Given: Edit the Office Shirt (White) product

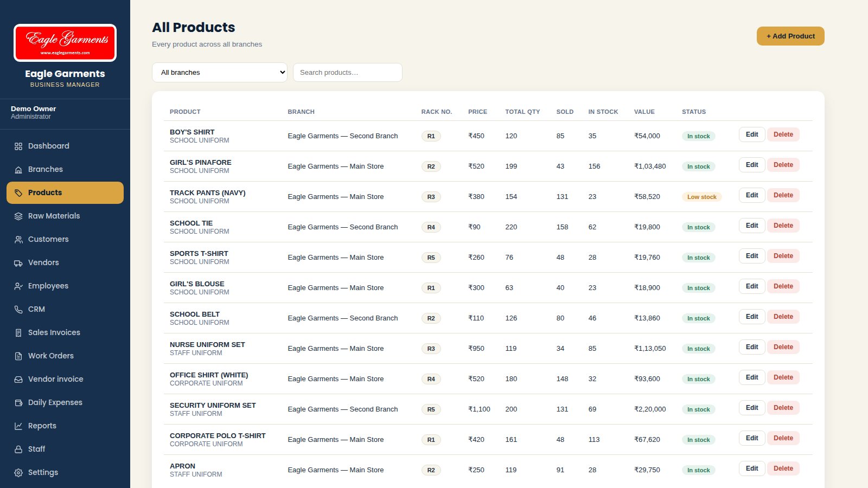Looking at the screenshot, I should [752, 377].
